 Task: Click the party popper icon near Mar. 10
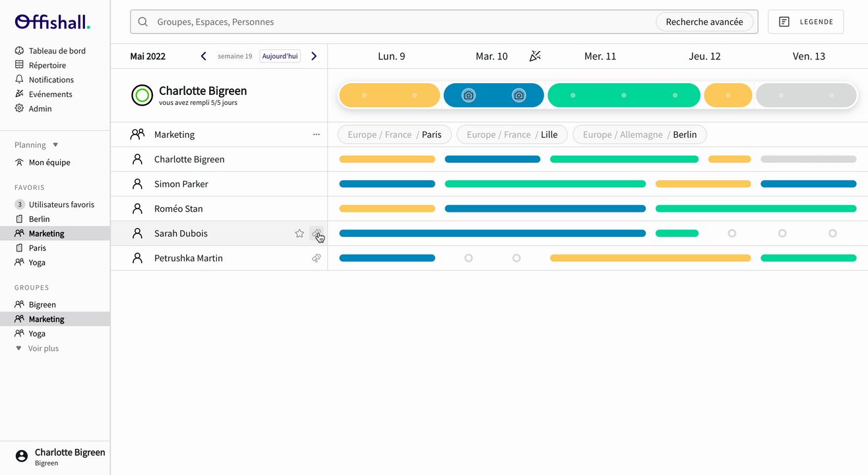click(x=535, y=56)
